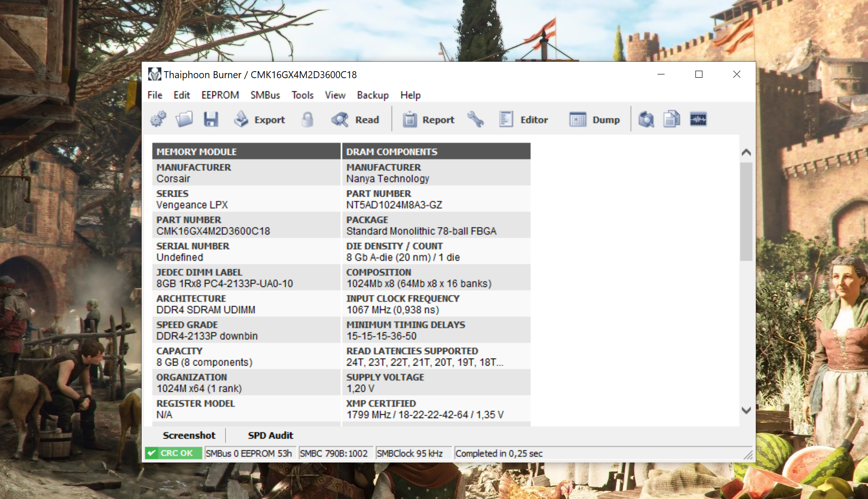Select the read latencies '24T, 23T, 22T...' value
868x499 pixels.
coord(425,362)
